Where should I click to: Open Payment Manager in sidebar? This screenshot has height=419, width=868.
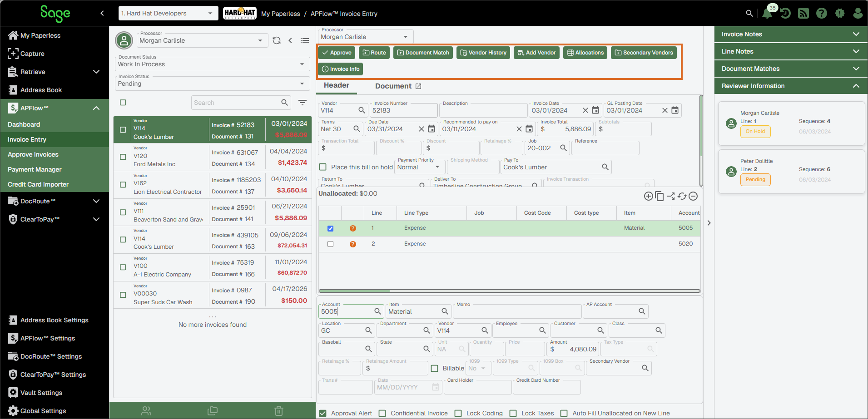(x=35, y=169)
